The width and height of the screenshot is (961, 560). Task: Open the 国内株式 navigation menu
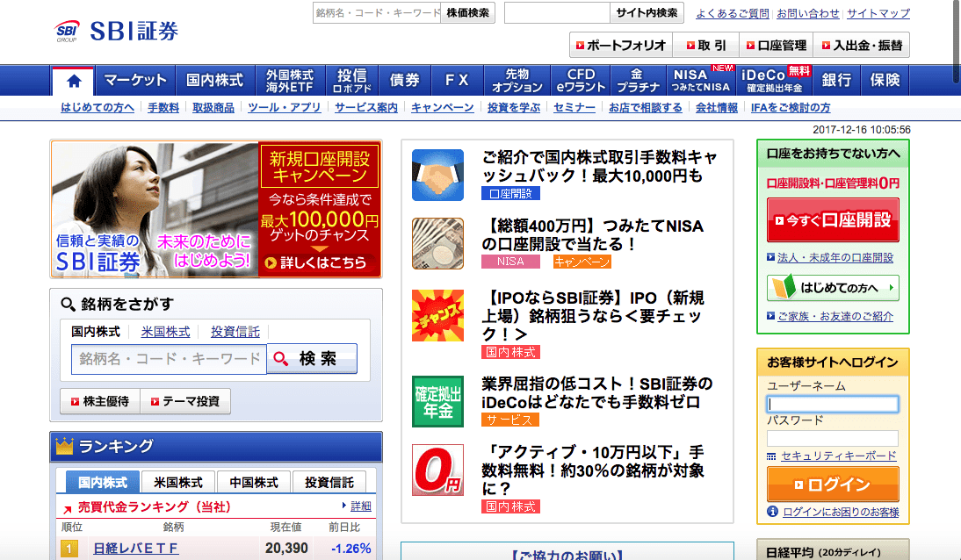pos(214,81)
